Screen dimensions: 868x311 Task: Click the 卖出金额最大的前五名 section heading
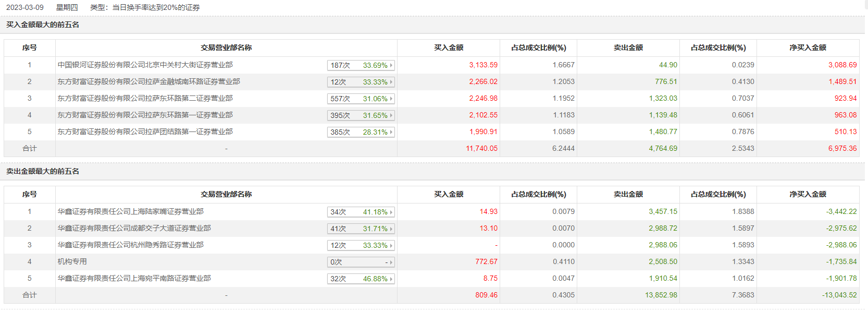click(x=43, y=171)
